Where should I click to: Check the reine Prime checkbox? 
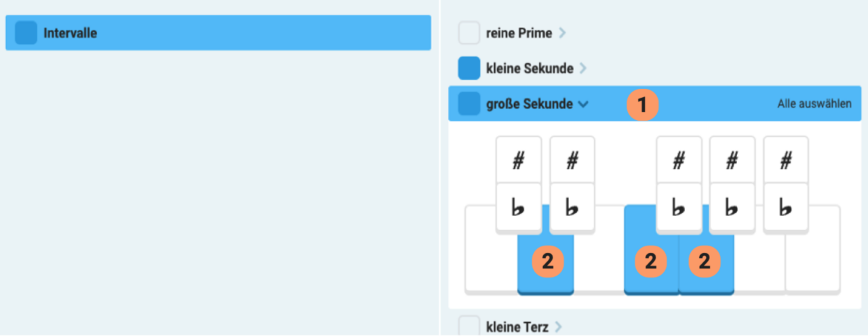(469, 33)
